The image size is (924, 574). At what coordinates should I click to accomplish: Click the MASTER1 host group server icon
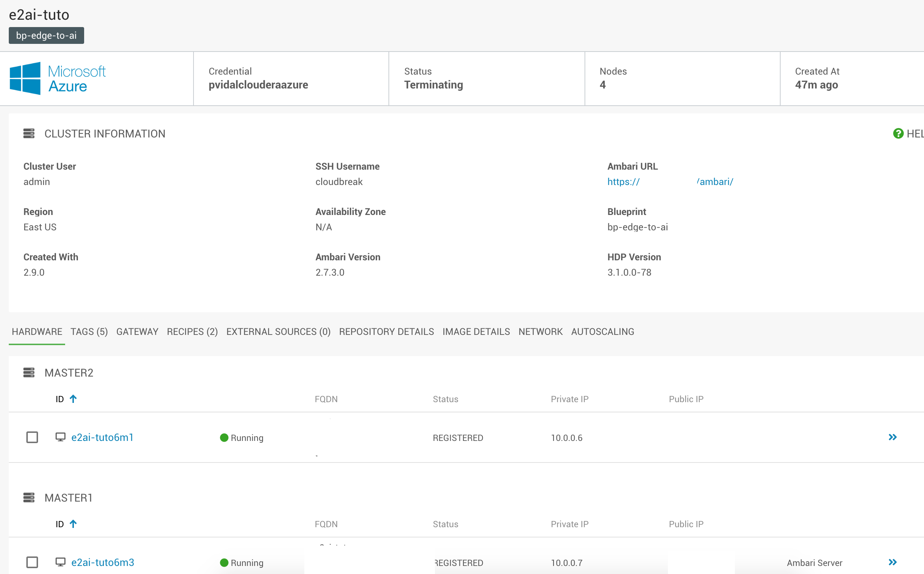(29, 497)
